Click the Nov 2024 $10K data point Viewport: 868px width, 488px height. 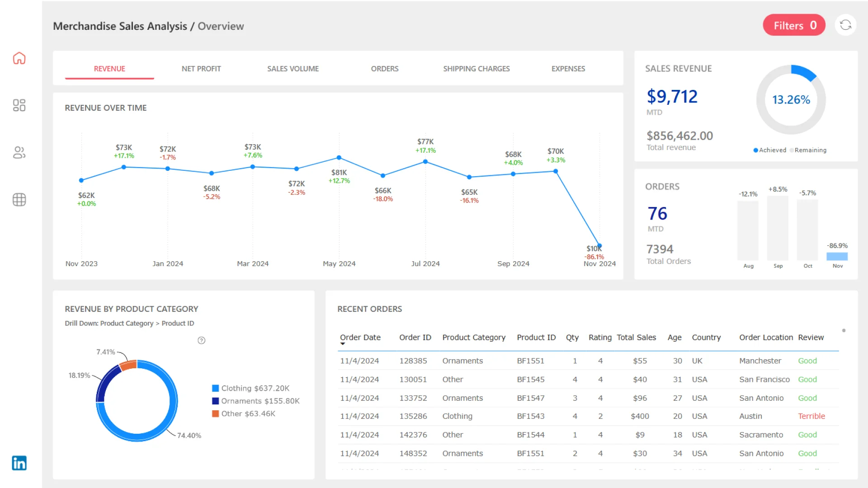pos(599,246)
